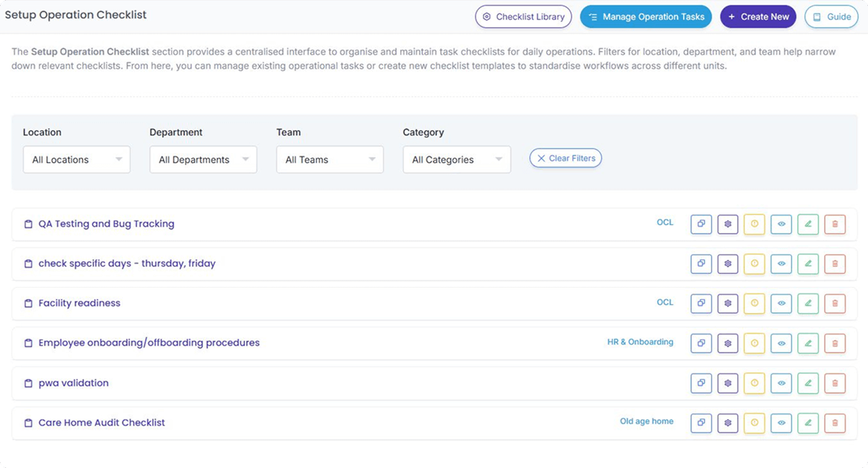The image size is (868, 468).
Task: Delete the Employee onboarding/offboarding procedures checklist
Action: [x=835, y=343]
